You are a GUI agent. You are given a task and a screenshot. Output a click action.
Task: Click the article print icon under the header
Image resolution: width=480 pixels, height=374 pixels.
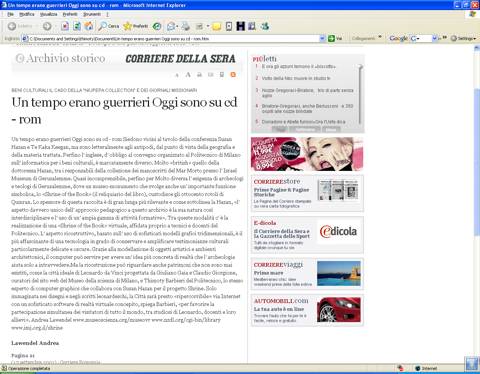[199, 75]
